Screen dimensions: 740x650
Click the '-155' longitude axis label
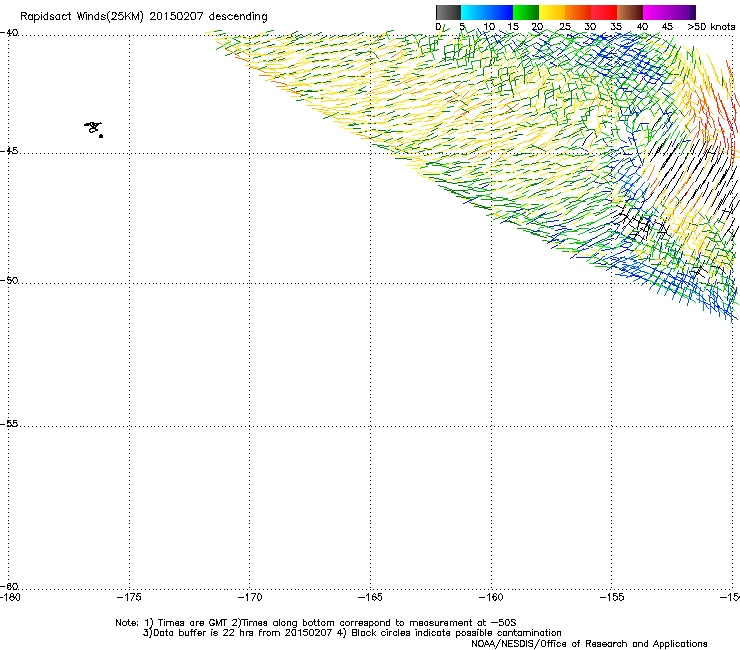click(612, 597)
